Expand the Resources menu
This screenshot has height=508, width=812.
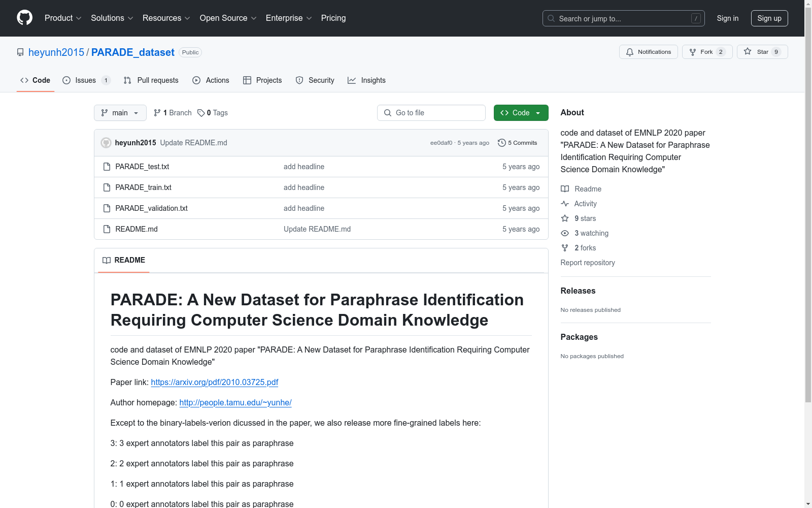point(166,18)
